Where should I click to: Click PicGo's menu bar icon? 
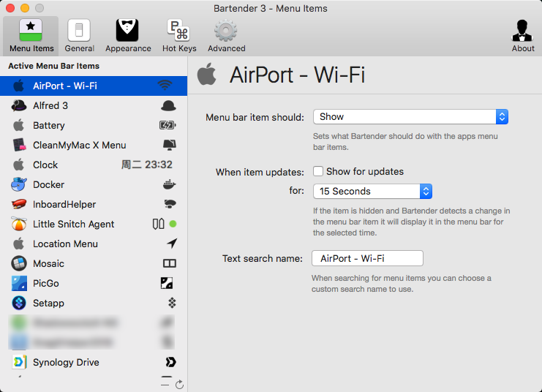167,283
